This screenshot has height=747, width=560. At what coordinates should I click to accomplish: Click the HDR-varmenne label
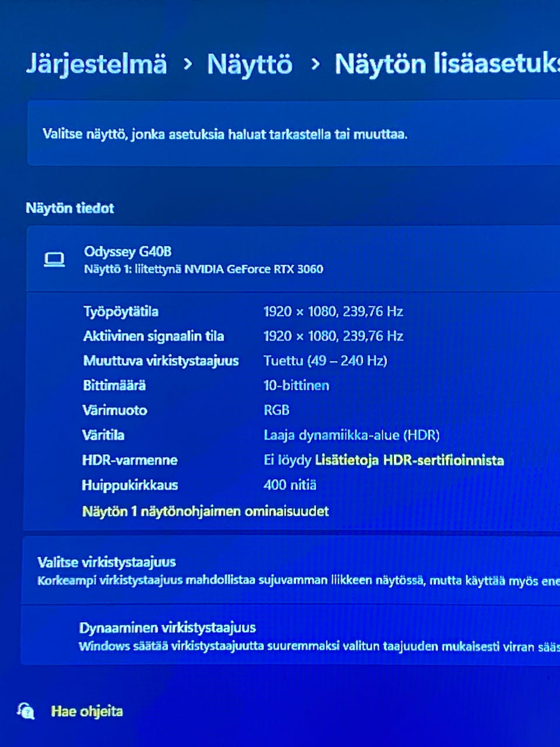pyautogui.click(x=129, y=460)
